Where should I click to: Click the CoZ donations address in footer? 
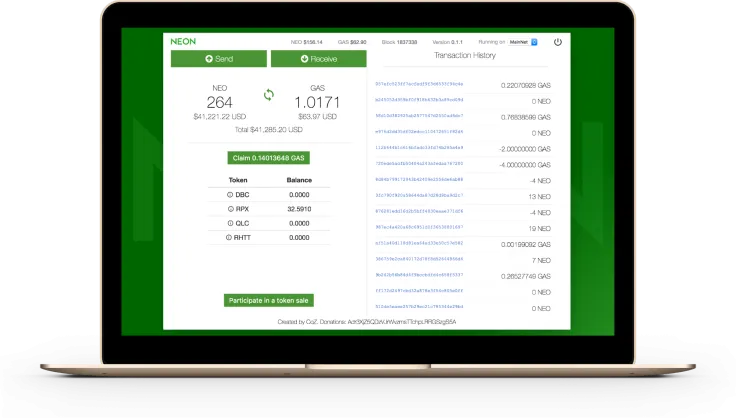click(x=402, y=322)
